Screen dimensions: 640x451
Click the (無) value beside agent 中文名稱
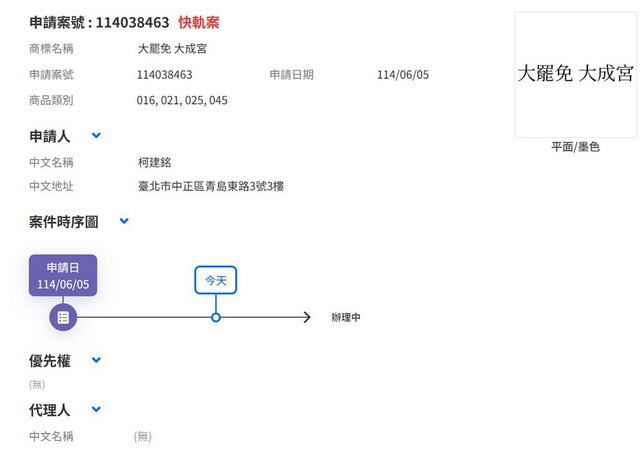tap(143, 436)
